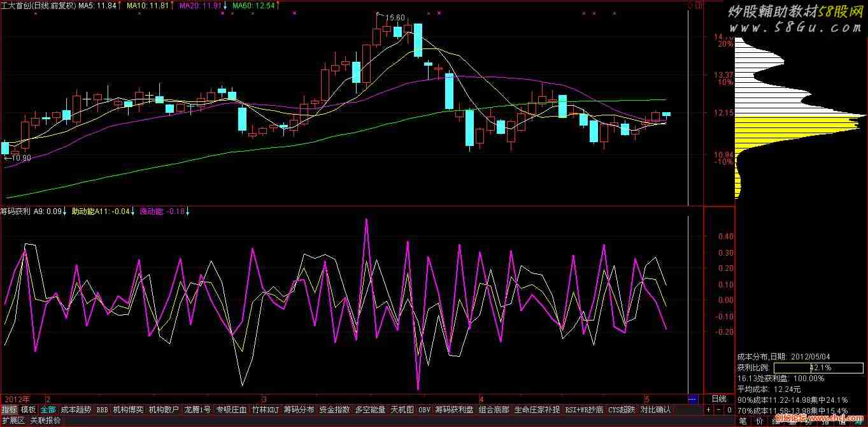Switch to the 竹林KDJ indicator tab
Screen dimensions: 868x427
(x=265, y=409)
